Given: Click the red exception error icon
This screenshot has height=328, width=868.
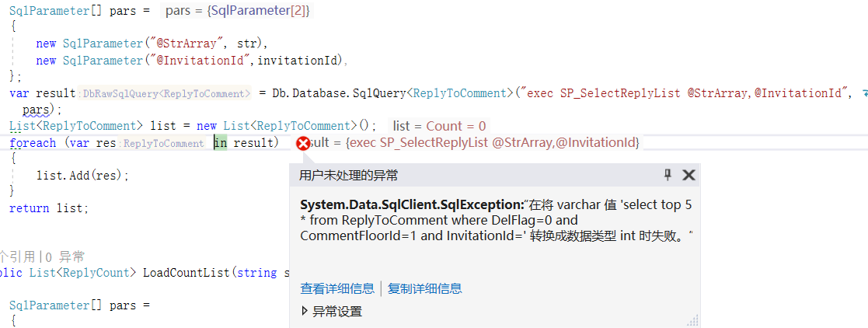Looking at the screenshot, I should coord(303,144).
